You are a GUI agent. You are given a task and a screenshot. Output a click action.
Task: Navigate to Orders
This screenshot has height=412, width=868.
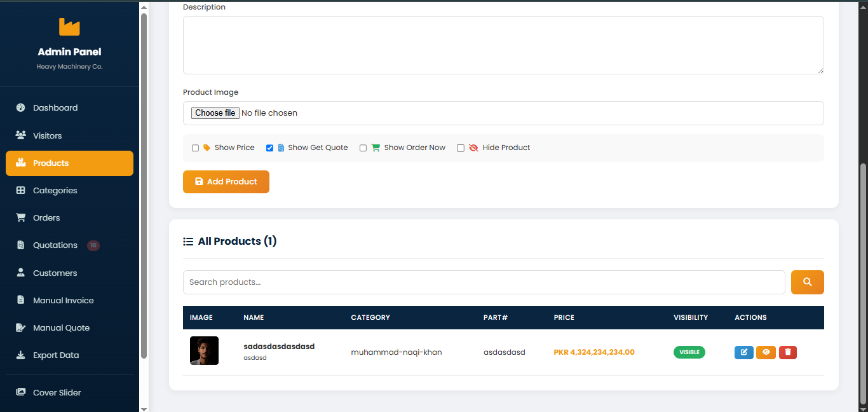[69, 217]
